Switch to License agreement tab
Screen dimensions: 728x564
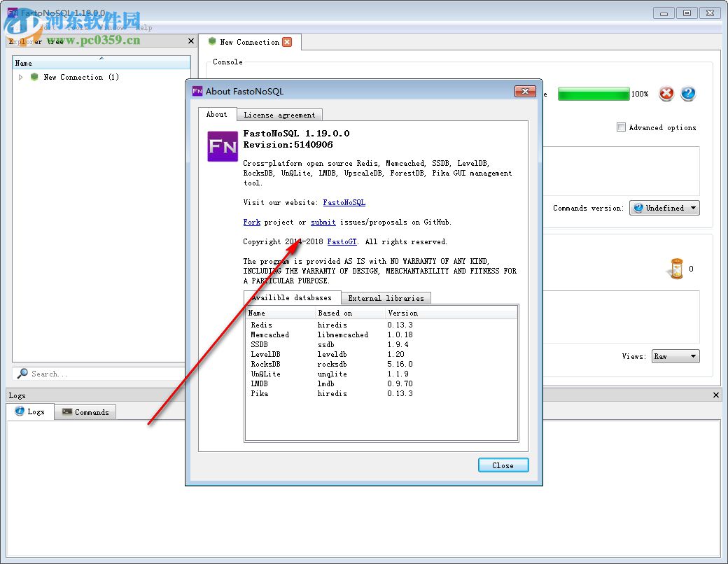coord(279,115)
